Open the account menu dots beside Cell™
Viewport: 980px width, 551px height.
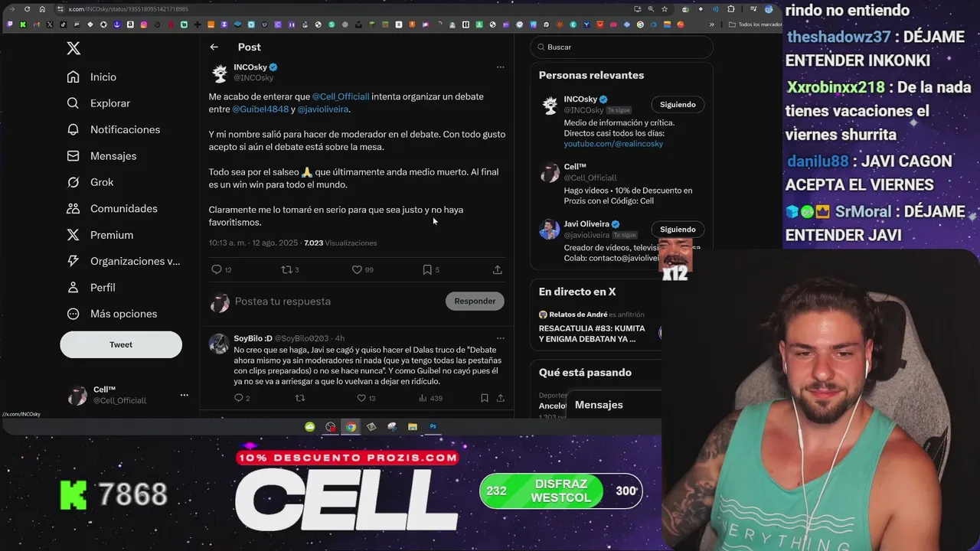click(x=184, y=395)
